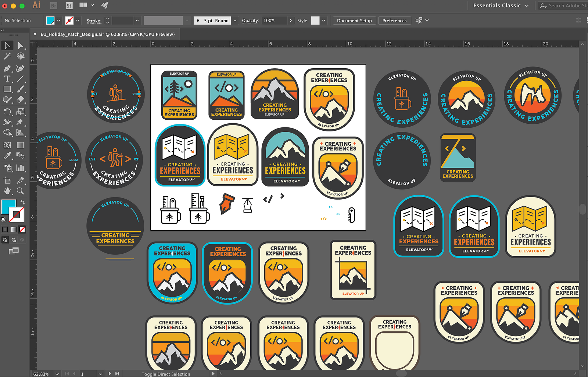Screen dimensions: 588x377
Task: Select the Eyedropper tool
Action: coord(7,156)
